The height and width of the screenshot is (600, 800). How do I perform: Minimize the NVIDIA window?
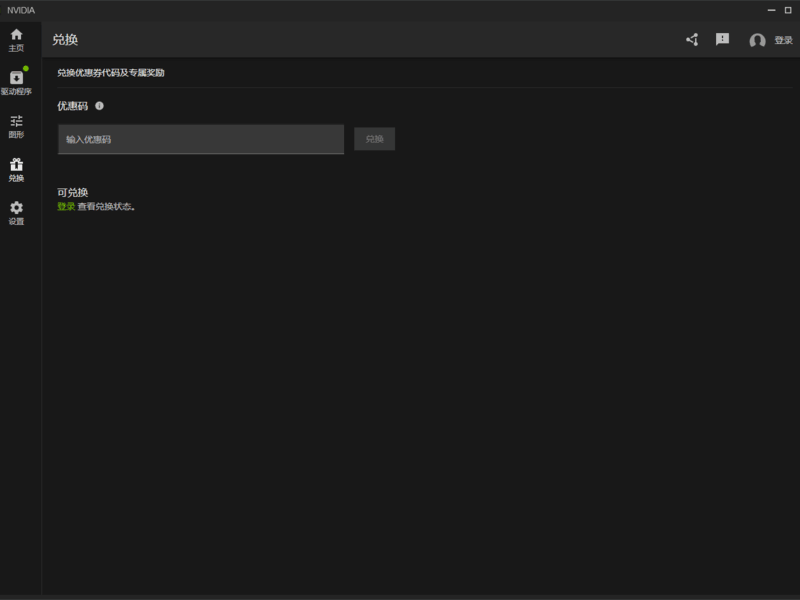point(771,10)
